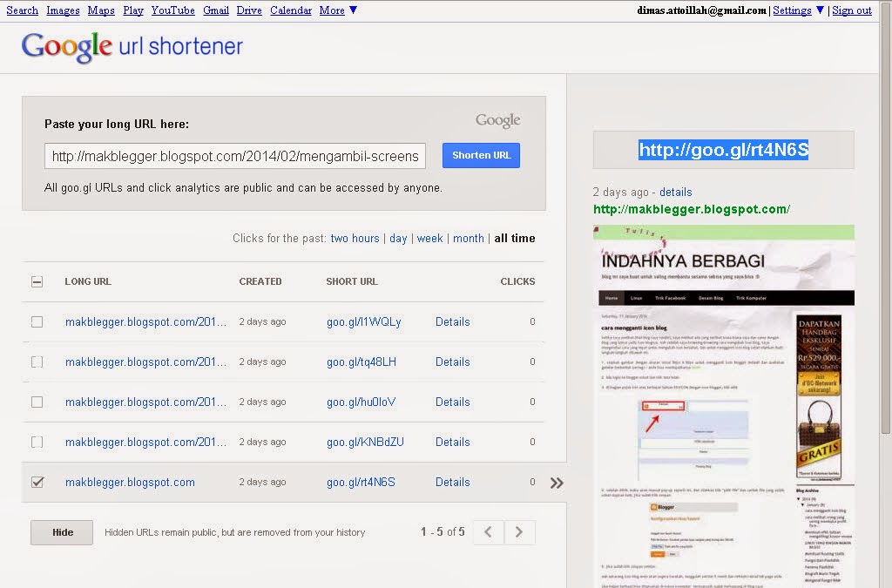The image size is (892, 588).
Task: Show clicks for the past month
Action: point(468,239)
